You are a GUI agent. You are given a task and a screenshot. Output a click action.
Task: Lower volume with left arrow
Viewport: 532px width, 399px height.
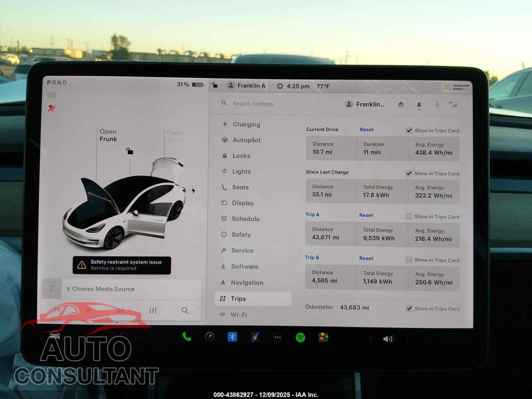pos(371,339)
